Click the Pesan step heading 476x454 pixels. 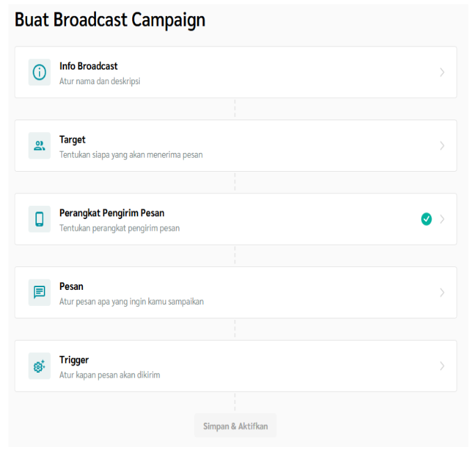click(x=72, y=286)
